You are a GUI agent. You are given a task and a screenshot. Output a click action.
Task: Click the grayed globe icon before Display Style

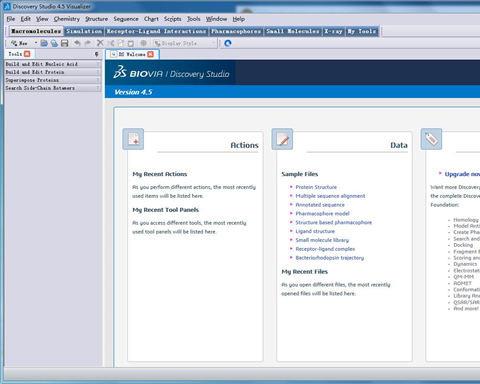(x=143, y=43)
